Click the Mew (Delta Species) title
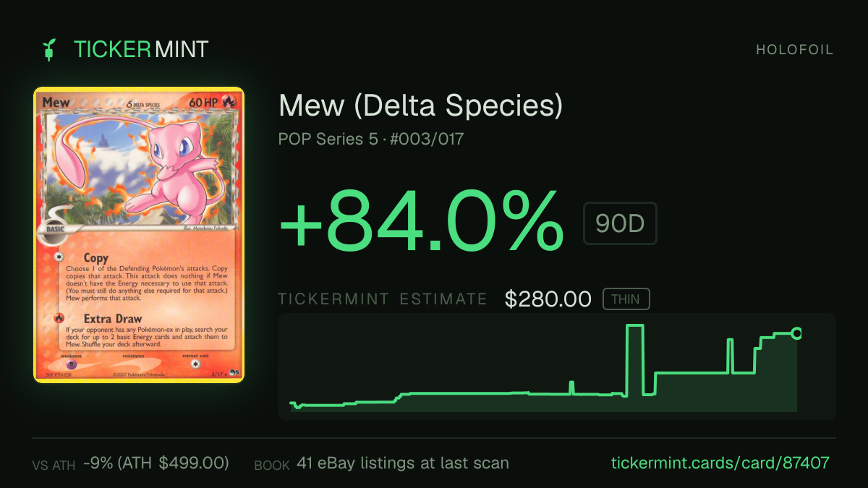This screenshot has height=488, width=868. pos(420,106)
